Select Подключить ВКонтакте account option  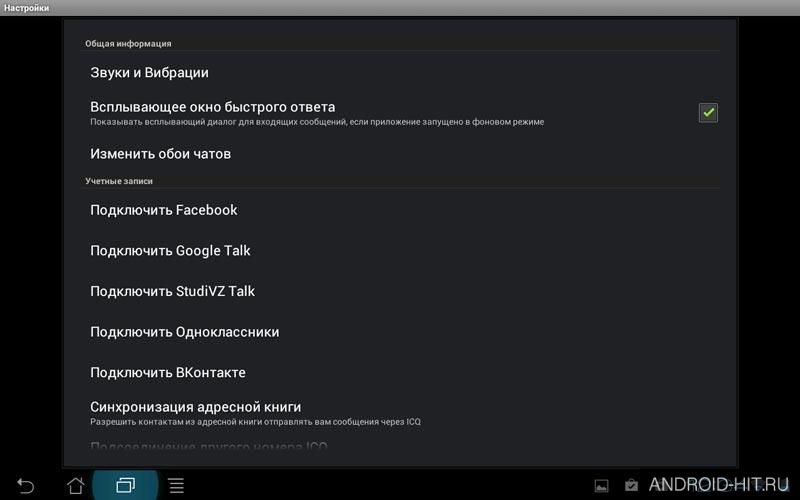400,372
